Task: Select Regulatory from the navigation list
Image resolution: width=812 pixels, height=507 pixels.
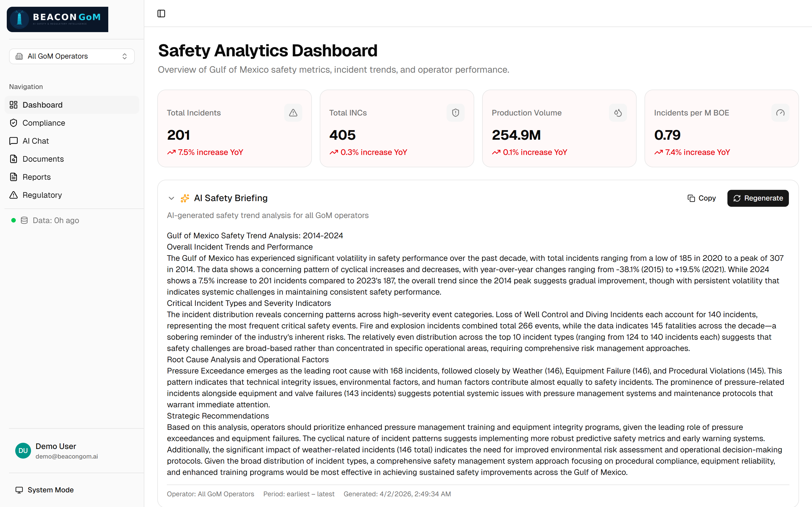Action: point(42,195)
